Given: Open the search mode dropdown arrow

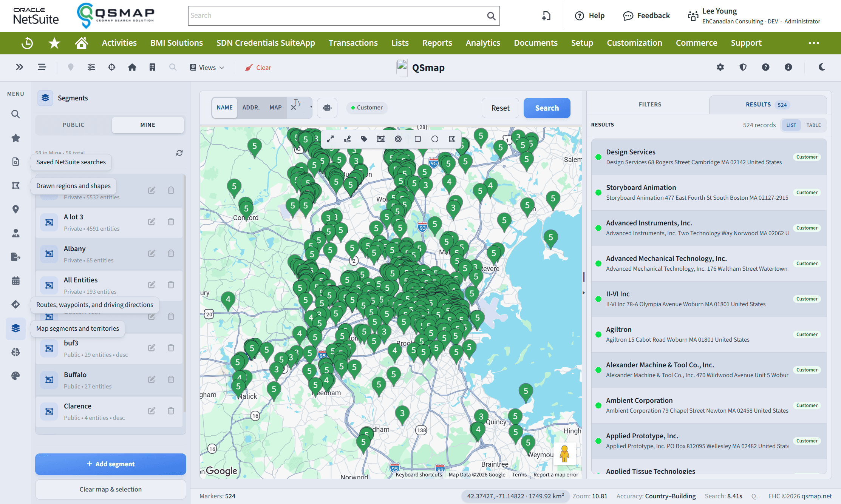Looking at the screenshot, I should pyautogui.click(x=311, y=108).
